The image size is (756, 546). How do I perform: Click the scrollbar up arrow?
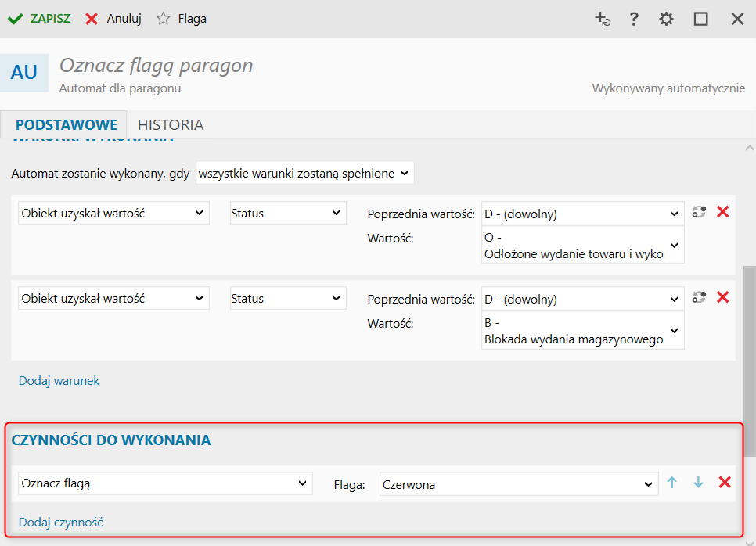[x=749, y=149]
